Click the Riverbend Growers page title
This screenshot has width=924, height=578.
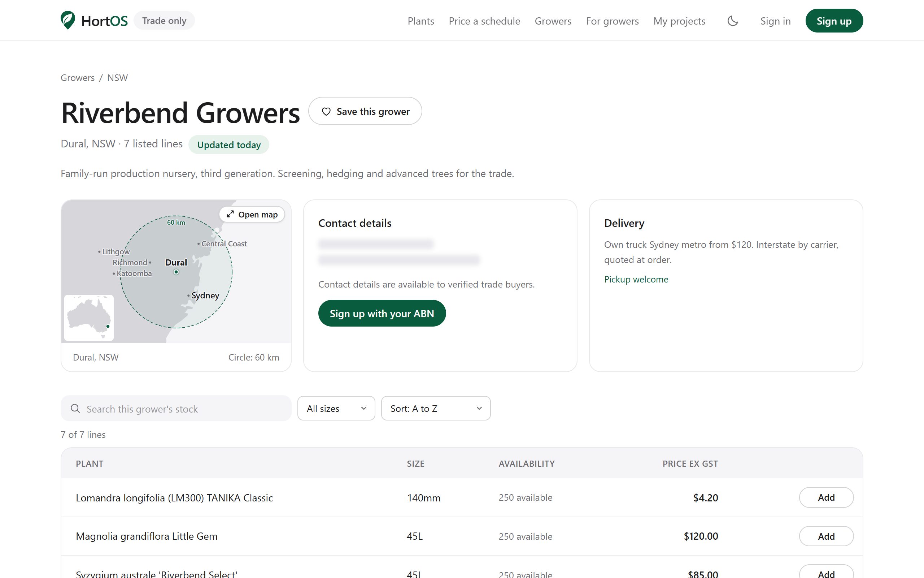[180, 113]
